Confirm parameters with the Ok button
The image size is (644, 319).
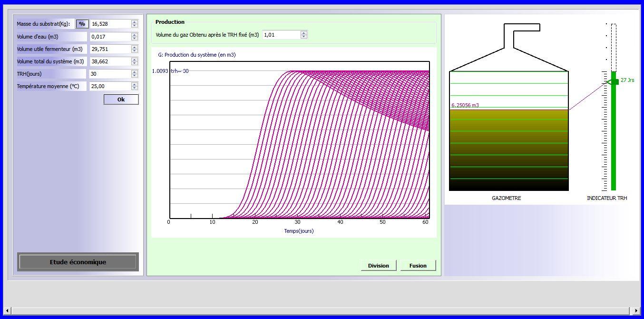coord(121,100)
